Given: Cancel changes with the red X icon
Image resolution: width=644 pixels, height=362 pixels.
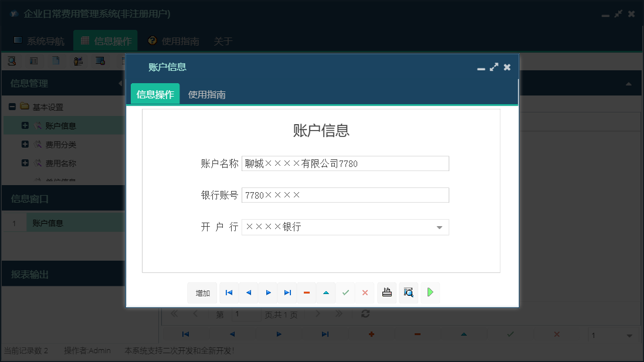Looking at the screenshot, I should pos(365,292).
